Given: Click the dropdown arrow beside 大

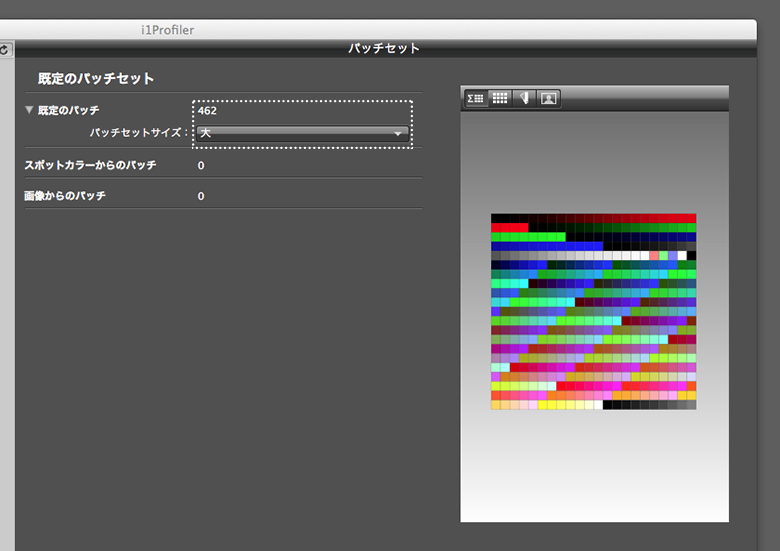Looking at the screenshot, I should point(398,133).
